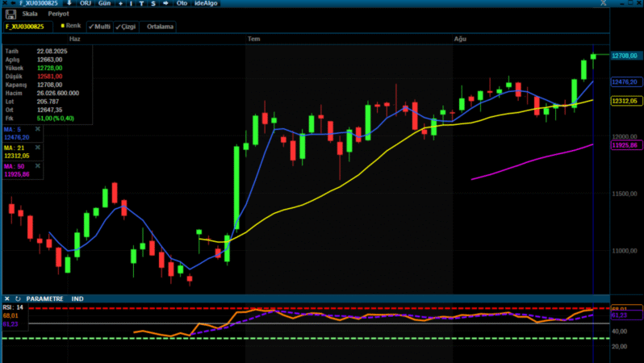This screenshot has height=363, width=644.
Task: Select the T text tool icon
Action: click(x=141, y=3)
